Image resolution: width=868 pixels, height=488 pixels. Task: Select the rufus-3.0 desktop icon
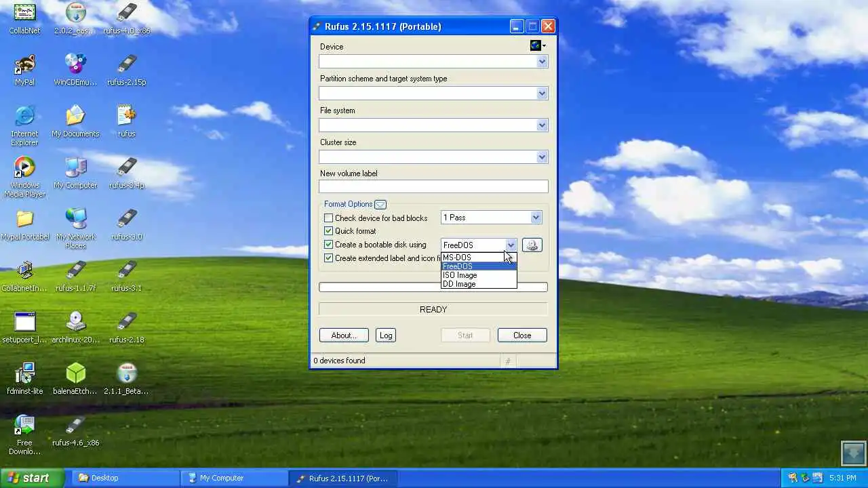pyautogui.click(x=127, y=224)
